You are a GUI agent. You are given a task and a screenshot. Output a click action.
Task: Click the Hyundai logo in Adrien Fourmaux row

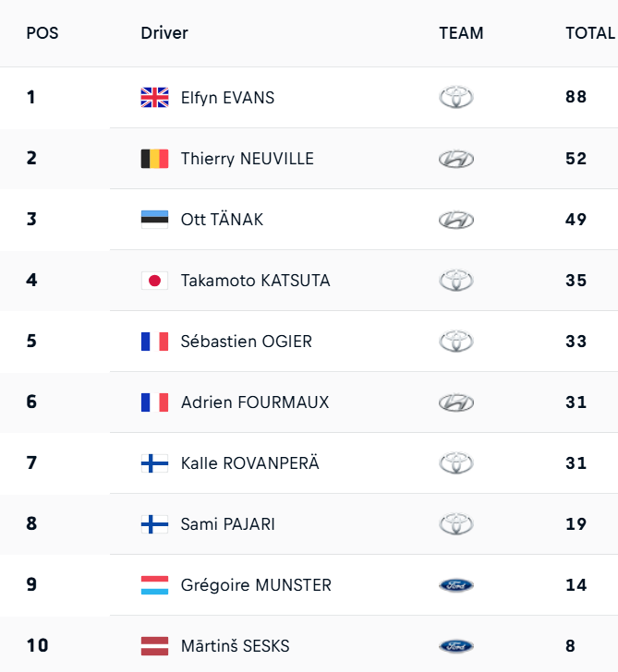(456, 402)
